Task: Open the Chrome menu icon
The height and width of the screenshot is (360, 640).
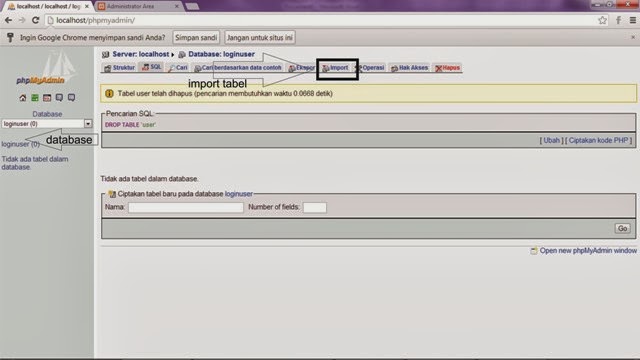Action: [633, 20]
